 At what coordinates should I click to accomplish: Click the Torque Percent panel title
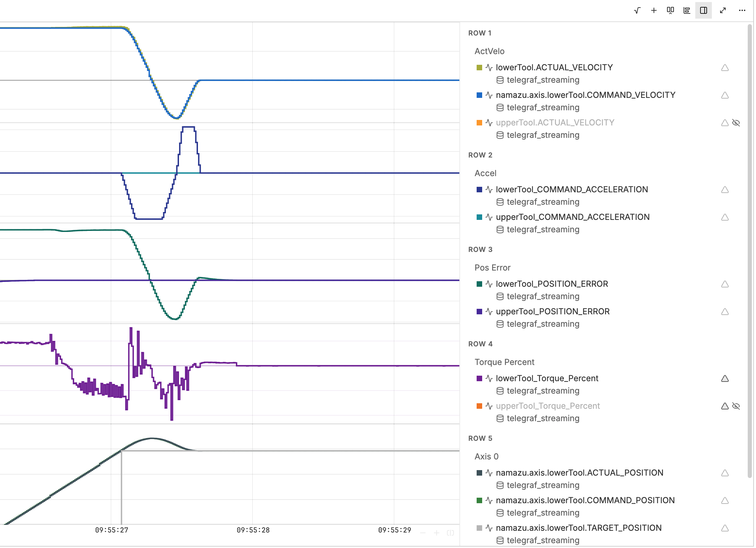pos(504,362)
